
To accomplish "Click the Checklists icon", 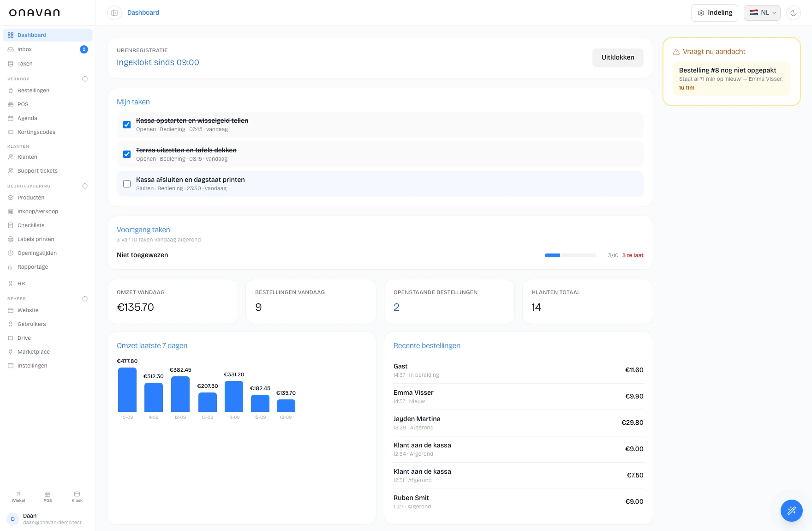I will coord(11,225).
